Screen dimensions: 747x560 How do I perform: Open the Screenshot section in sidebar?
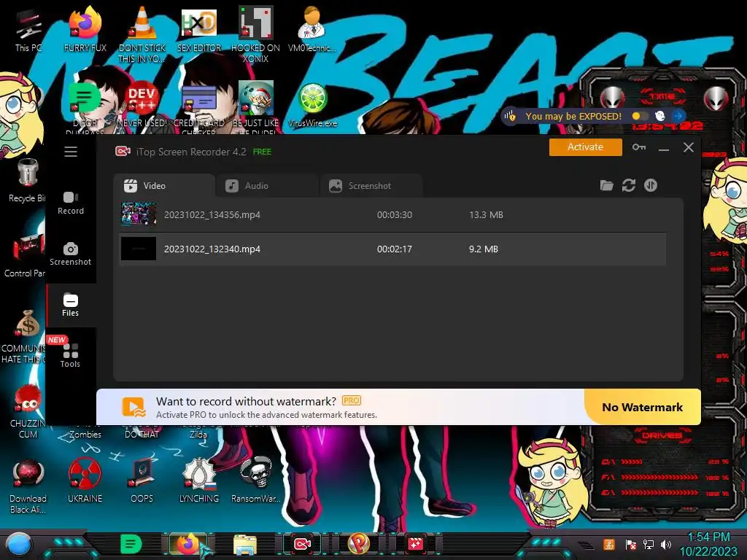pos(71,254)
